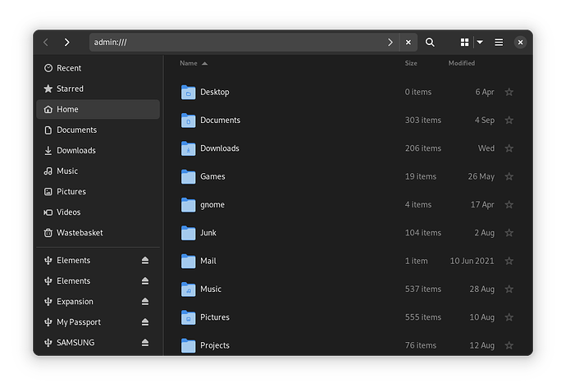Open Recent in the sidebar
Image resolution: width=566 pixels, height=392 pixels.
pos(98,68)
